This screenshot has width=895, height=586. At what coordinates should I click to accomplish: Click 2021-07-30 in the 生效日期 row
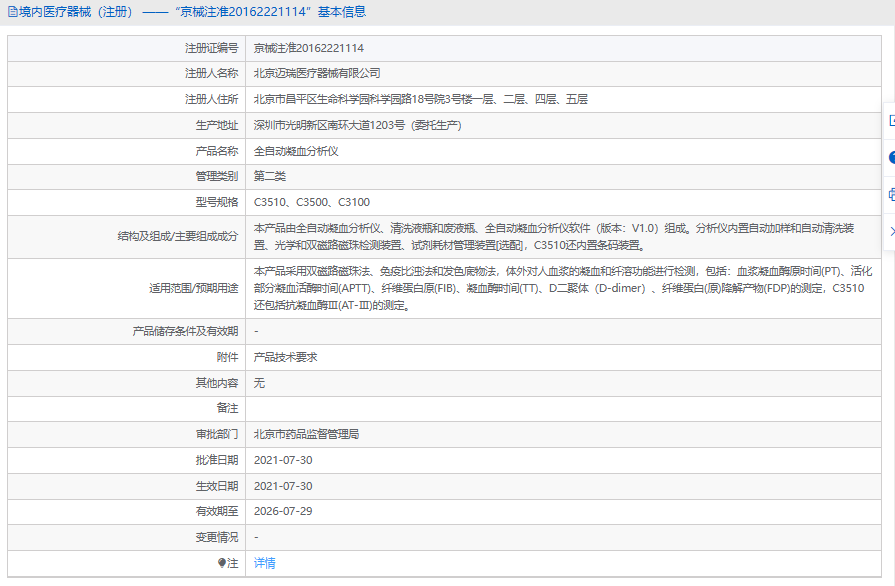[x=283, y=486]
